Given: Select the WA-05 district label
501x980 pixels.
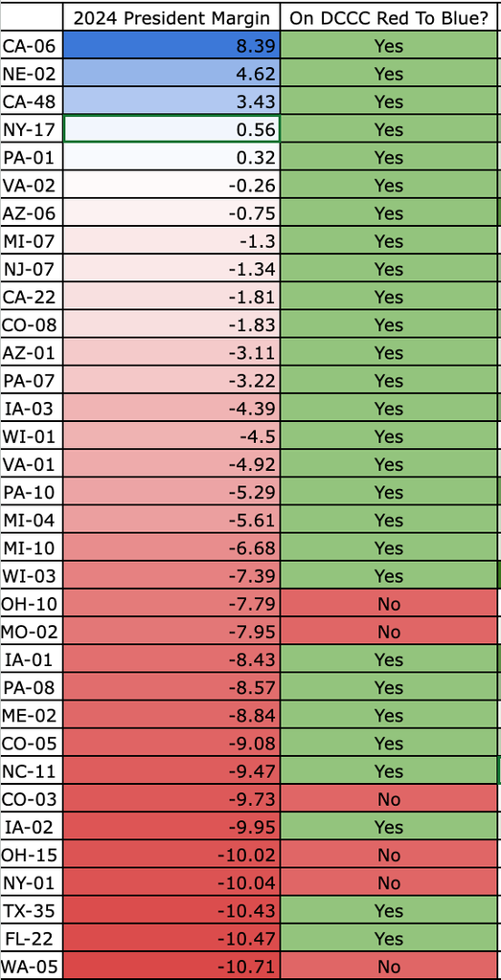Looking at the screenshot, I should (32, 967).
